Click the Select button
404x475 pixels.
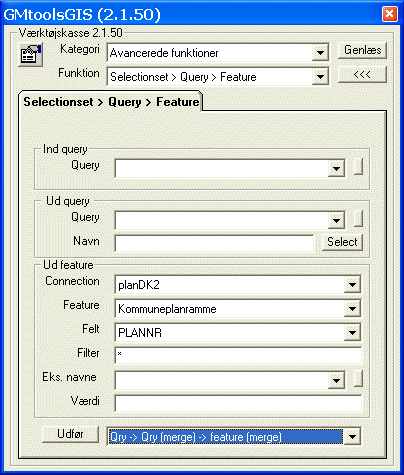tap(342, 242)
